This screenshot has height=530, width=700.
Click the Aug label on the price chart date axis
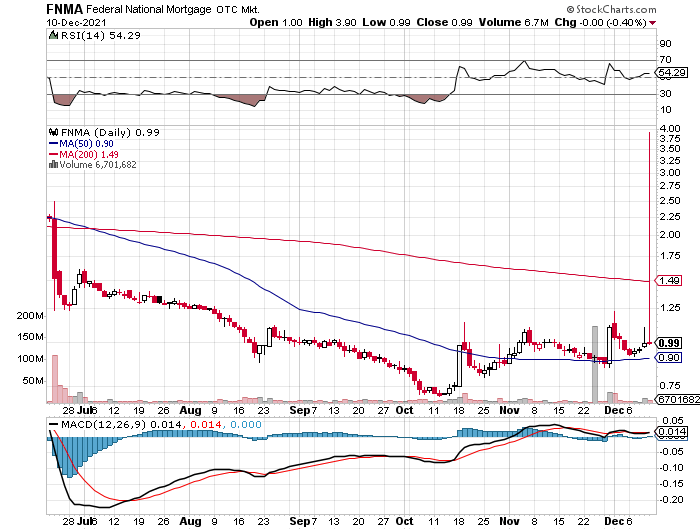click(191, 410)
